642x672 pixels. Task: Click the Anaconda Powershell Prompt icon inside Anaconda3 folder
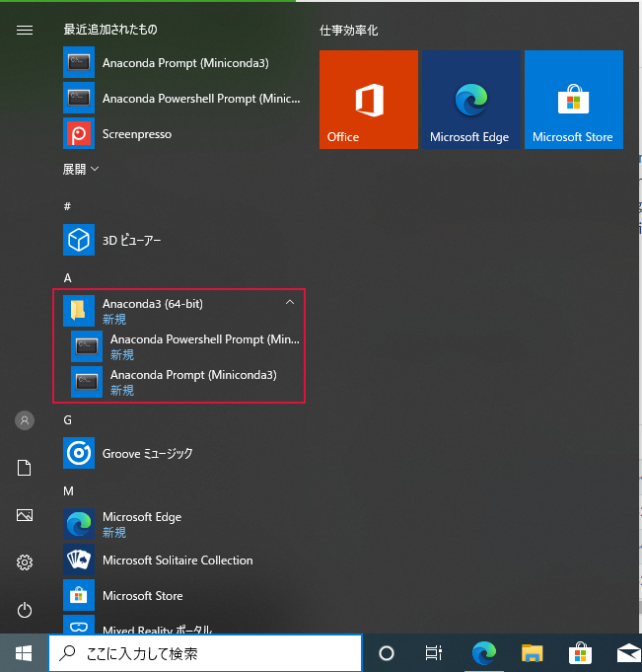[87, 346]
